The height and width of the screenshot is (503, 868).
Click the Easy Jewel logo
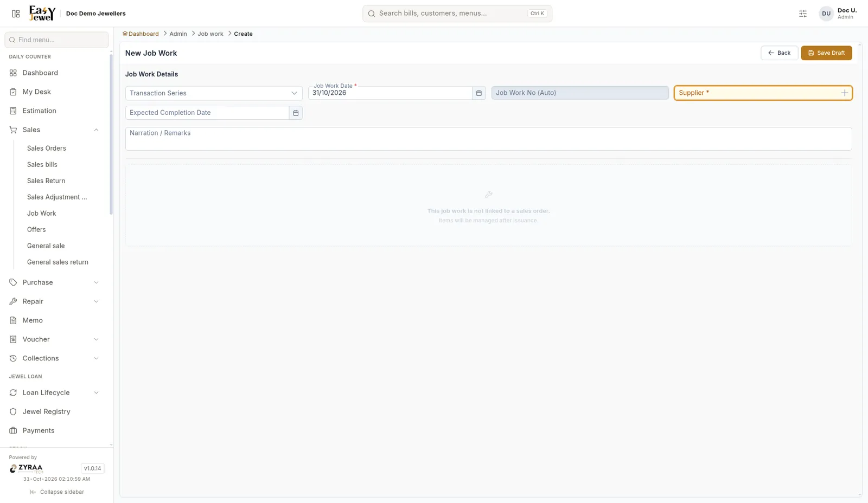pos(42,13)
